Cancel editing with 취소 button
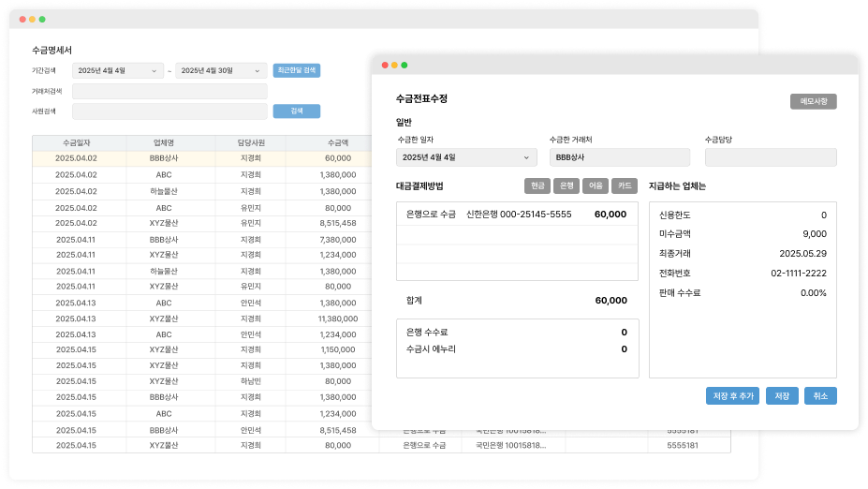The height and width of the screenshot is (489, 868). click(820, 396)
